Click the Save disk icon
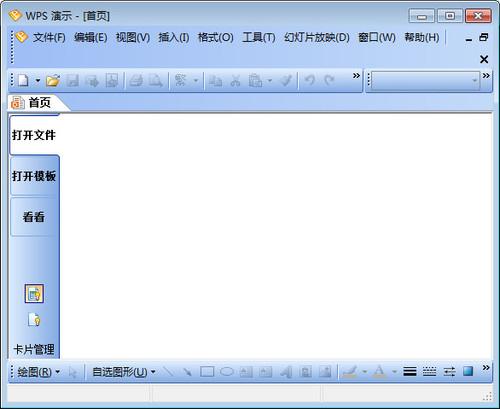 click(x=73, y=81)
